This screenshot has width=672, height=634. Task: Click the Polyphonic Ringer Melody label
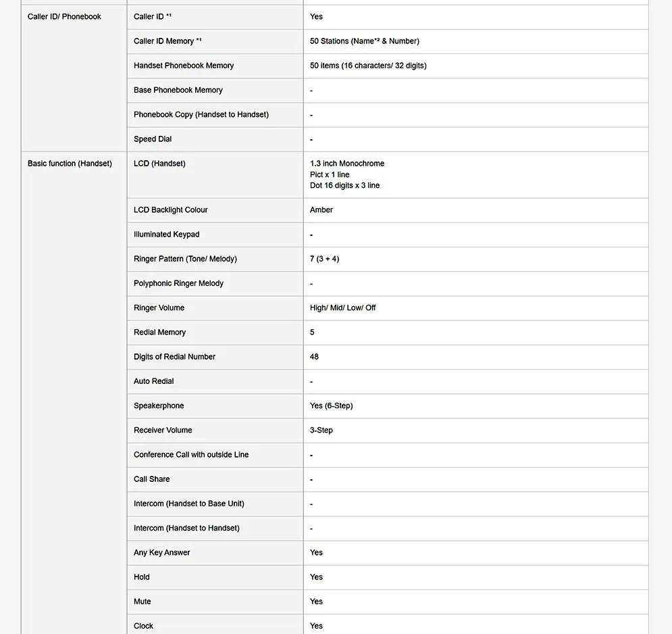coord(178,283)
